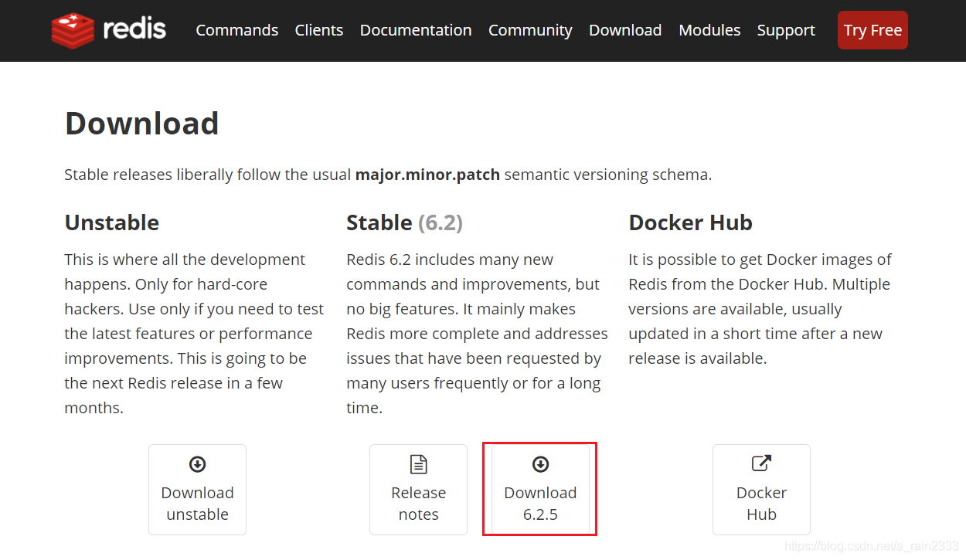Image resolution: width=966 pixels, height=560 pixels.
Task: Open the Documentation section
Action: (x=416, y=30)
